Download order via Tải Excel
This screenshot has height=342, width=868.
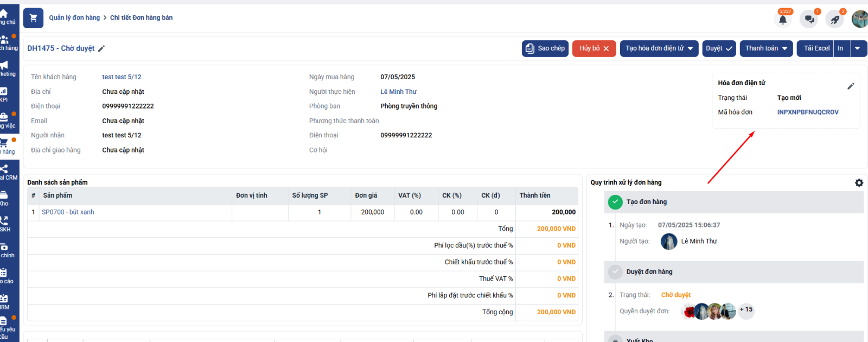[x=816, y=48]
